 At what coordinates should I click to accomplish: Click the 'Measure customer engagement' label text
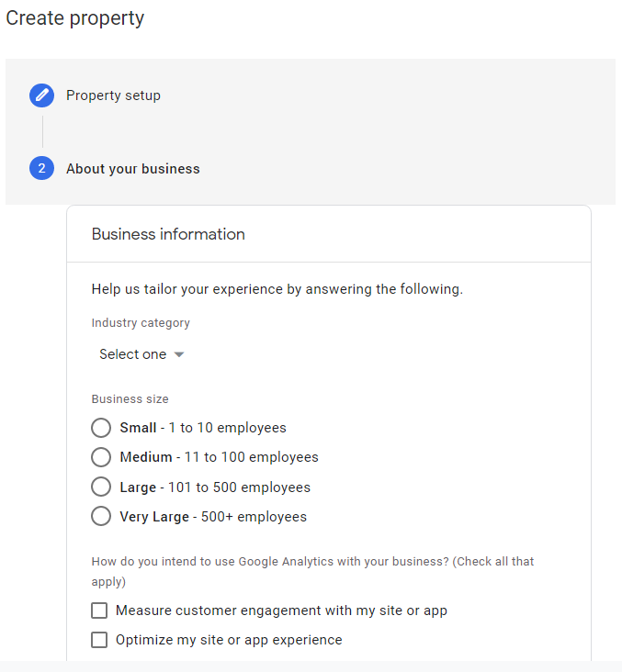click(x=281, y=610)
